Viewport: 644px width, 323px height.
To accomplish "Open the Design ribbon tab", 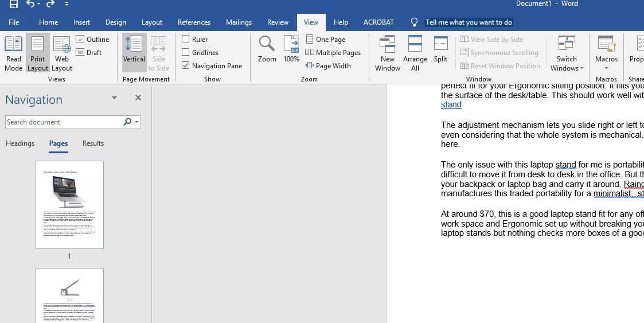I will pyautogui.click(x=116, y=22).
